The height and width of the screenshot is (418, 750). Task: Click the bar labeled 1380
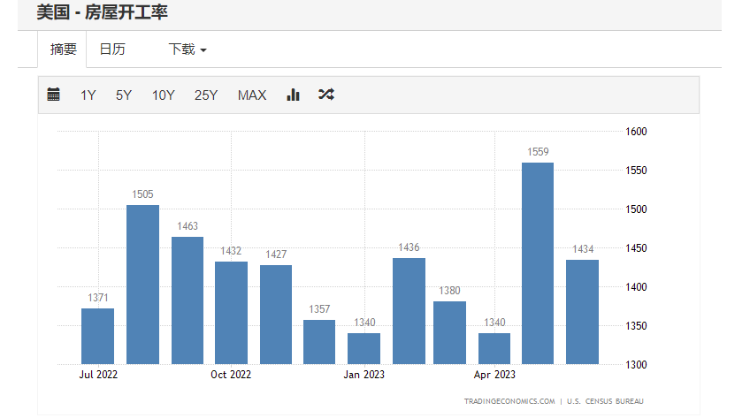pyautogui.click(x=450, y=332)
